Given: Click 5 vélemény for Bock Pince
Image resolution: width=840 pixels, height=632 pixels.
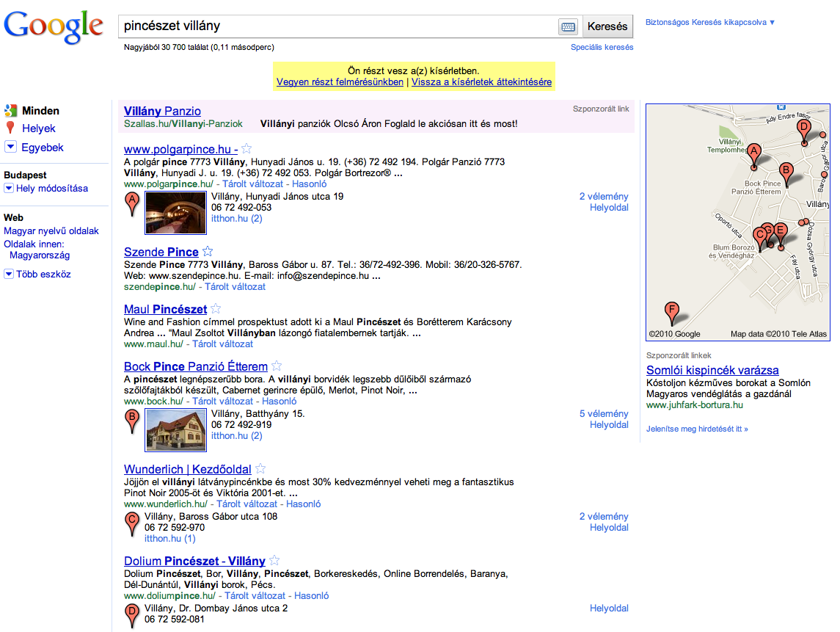Looking at the screenshot, I should click(x=604, y=414).
